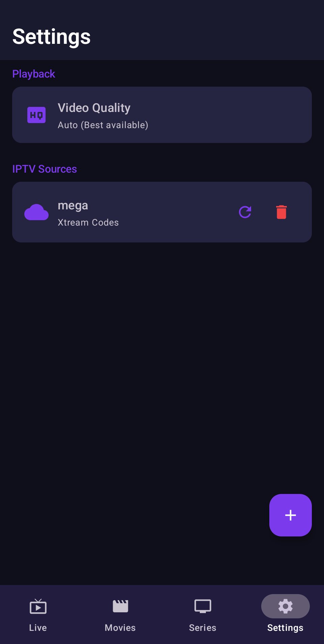Open the Series tab label
Viewport: 324px width, 644px height.
202,628
